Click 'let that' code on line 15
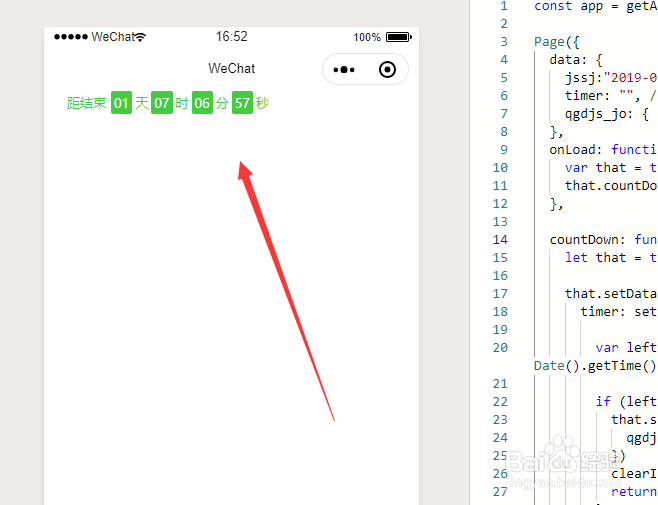Viewport: 658px width, 505px height. coord(595,258)
